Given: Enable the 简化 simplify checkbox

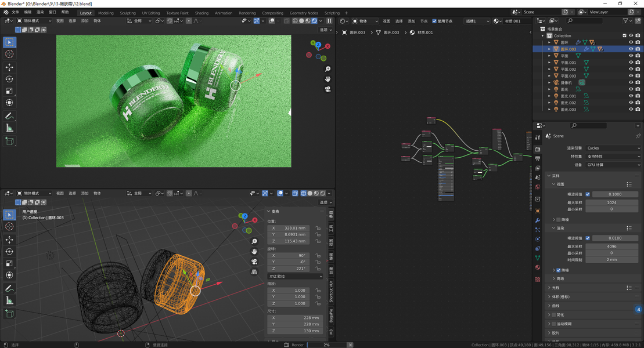Looking at the screenshot, I should coord(553,315).
